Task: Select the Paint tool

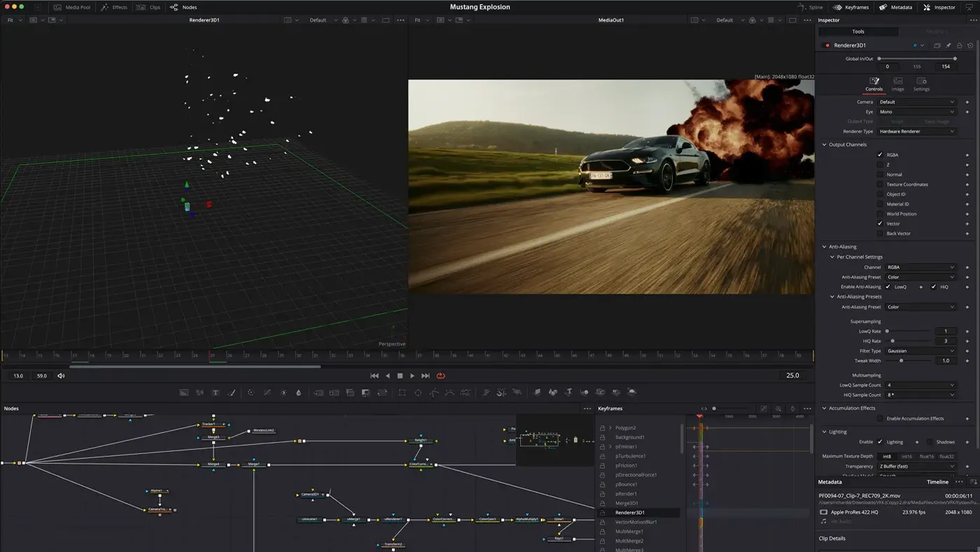Action: coord(231,392)
